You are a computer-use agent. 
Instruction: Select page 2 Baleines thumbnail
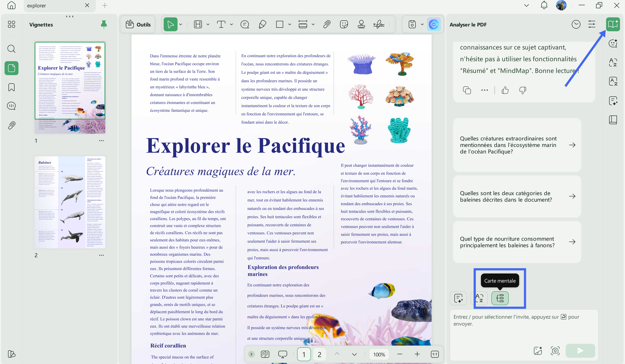point(70,202)
